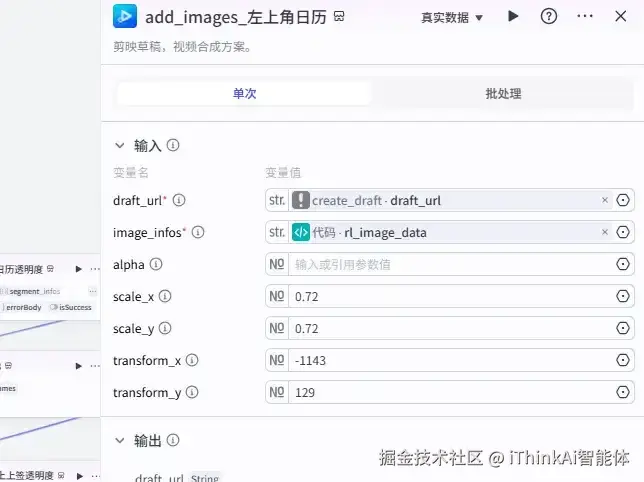Run the add_images node test
The width and height of the screenshot is (644, 482).
[513, 16]
